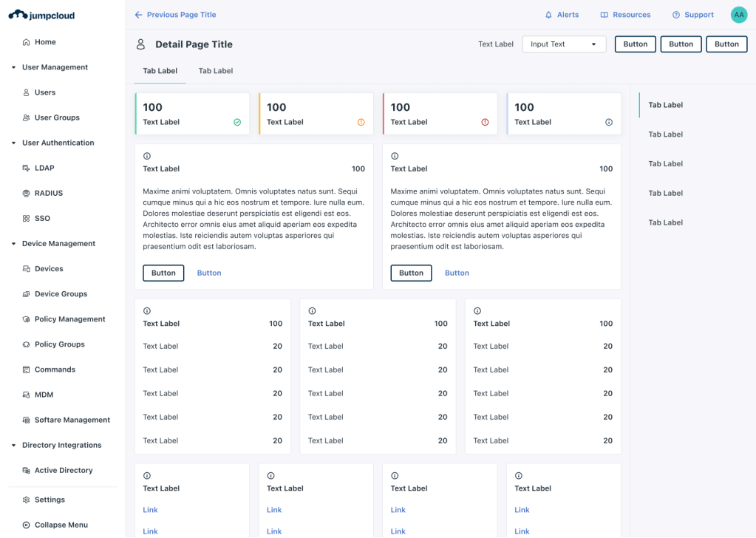This screenshot has height=538, width=756.
Task: Click the JumpCloud logo
Action: point(41,15)
